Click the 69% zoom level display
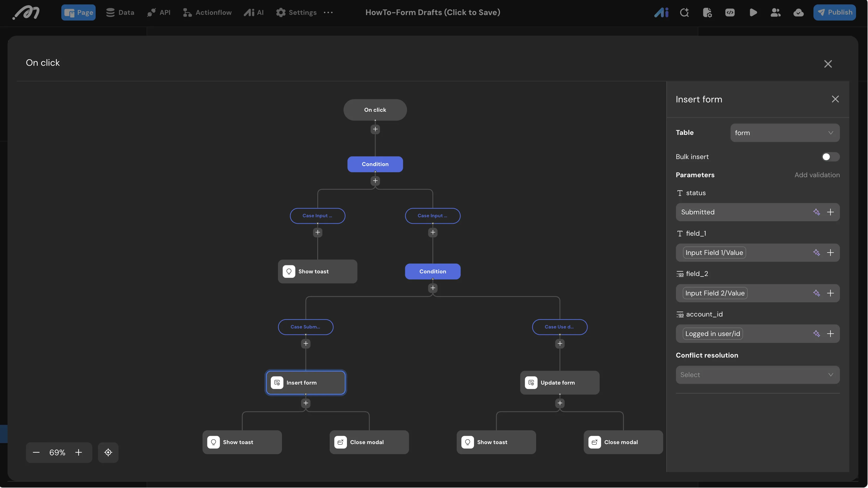868x488 pixels. coord(57,452)
